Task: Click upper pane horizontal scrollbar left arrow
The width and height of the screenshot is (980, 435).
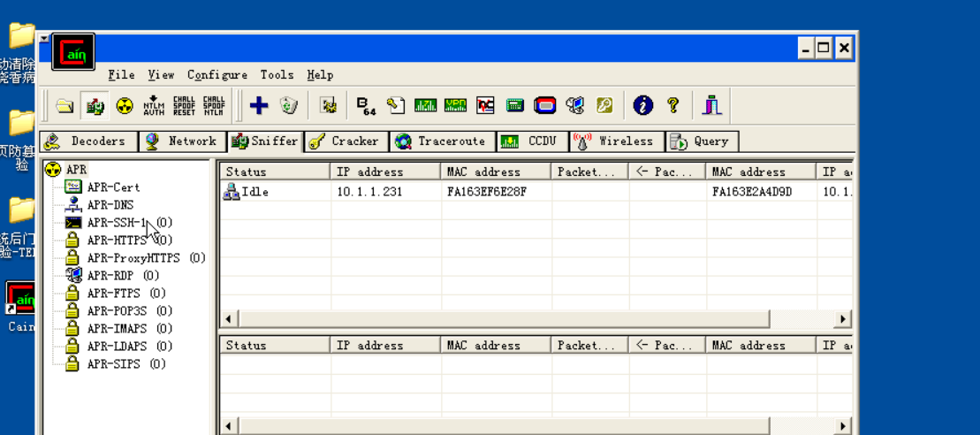Action: [x=229, y=319]
